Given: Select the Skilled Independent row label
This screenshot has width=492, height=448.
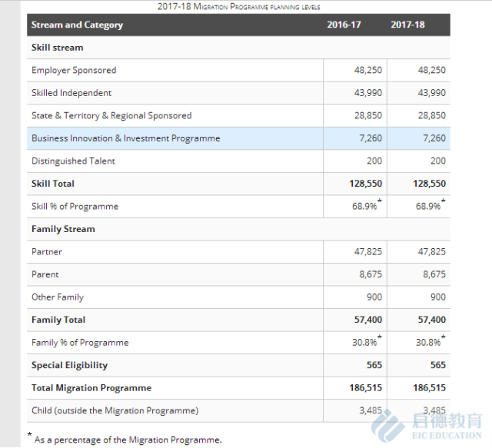Looking at the screenshot, I should click(71, 93).
